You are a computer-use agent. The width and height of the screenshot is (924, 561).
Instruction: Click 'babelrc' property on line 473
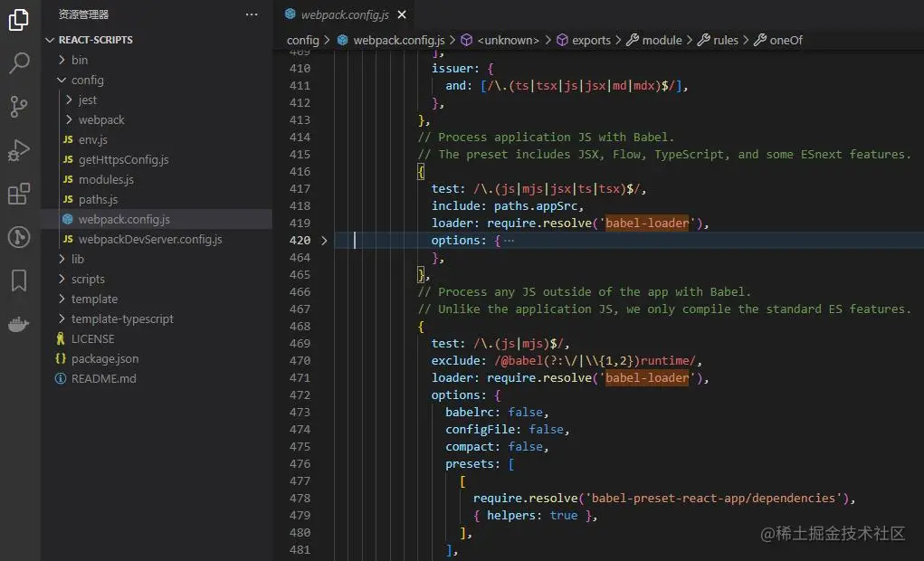pyautogui.click(x=470, y=412)
